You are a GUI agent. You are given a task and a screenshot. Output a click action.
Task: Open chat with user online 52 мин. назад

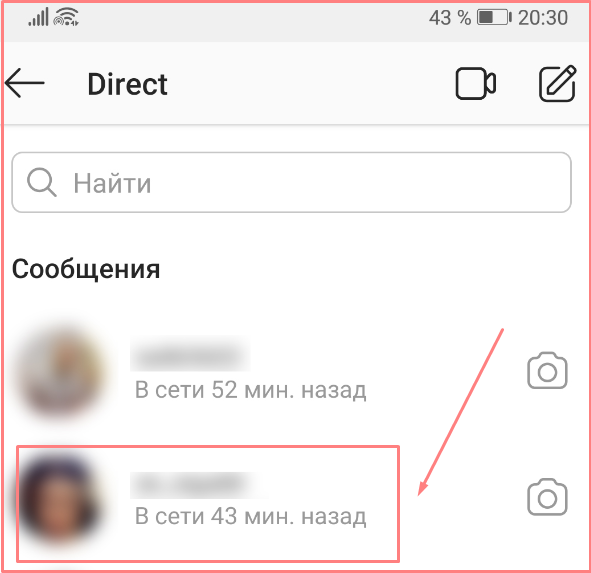[264, 371]
